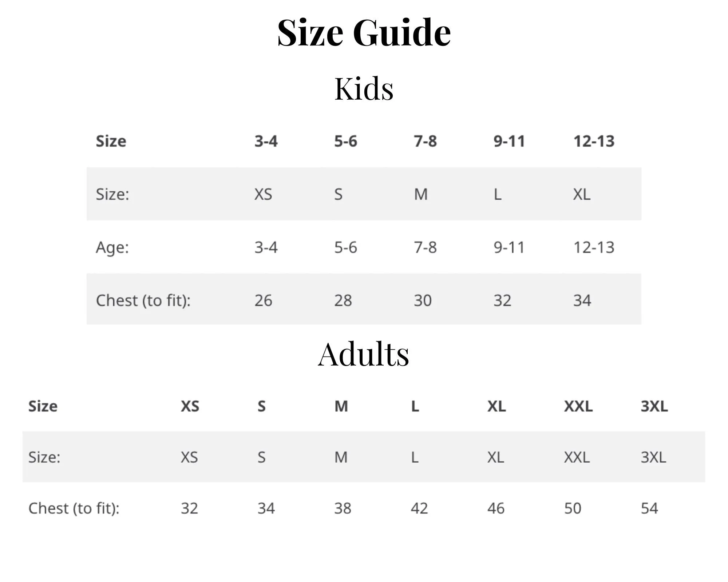Select the Kids section title
The image size is (728, 582).
point(364,88)
